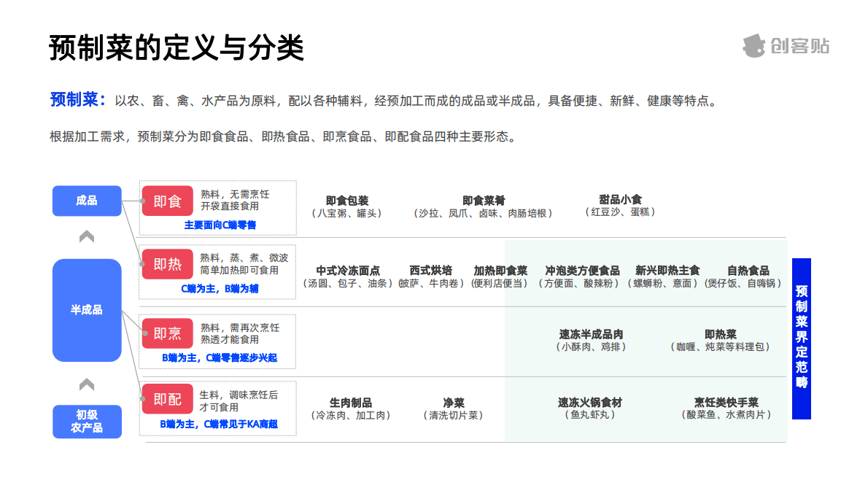The image size is (868, 488).
Task: Click the blue 成品 rounded box
Action: (x=87, y=201)
